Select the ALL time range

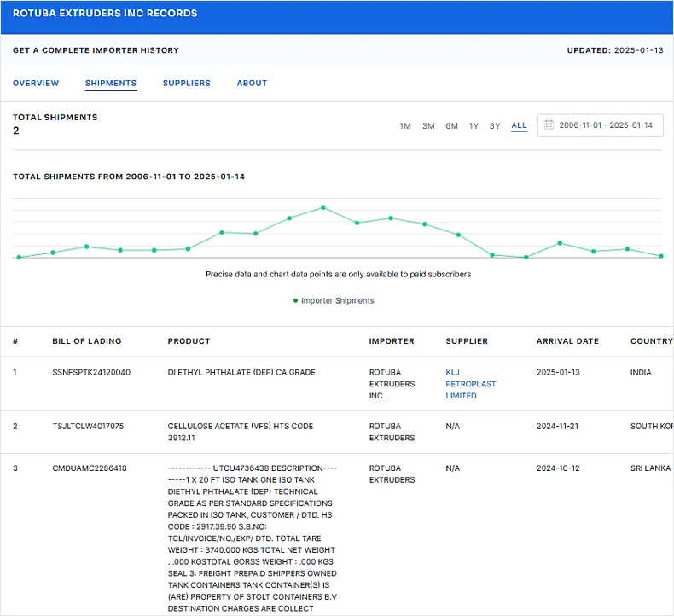519,126
